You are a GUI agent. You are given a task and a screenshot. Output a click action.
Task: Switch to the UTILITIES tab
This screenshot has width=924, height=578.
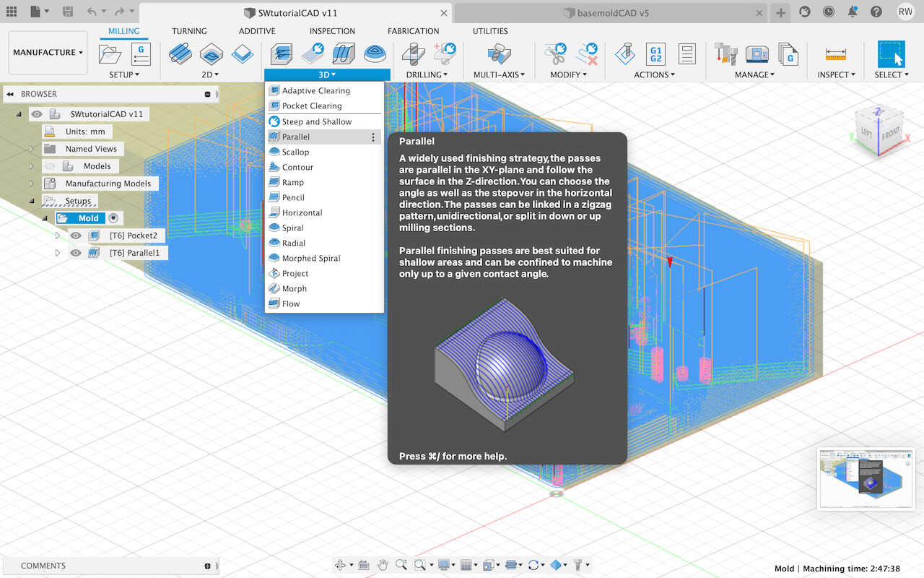click(x=490, y=31)
